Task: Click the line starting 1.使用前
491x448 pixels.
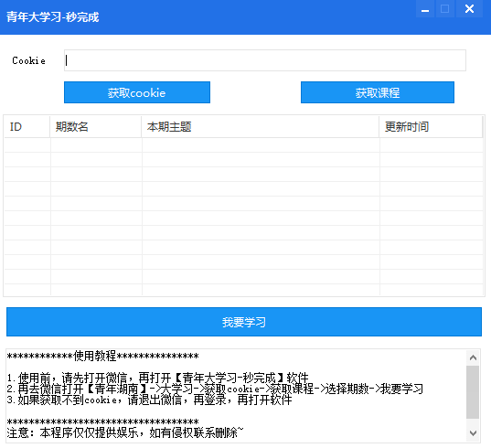Action: point(158,378)
